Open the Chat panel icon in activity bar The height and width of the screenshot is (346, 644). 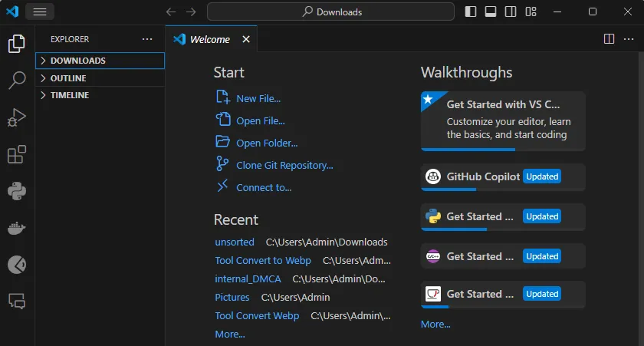click(x=17, y=302)
